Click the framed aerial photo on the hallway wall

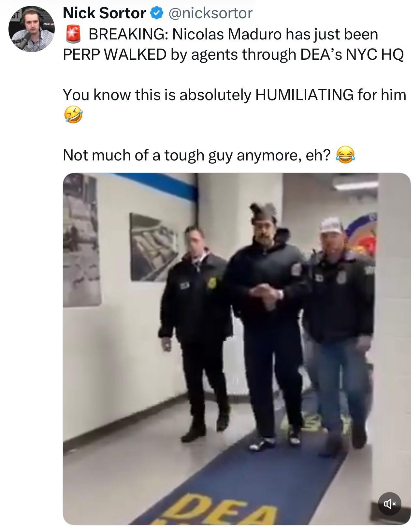153,247
